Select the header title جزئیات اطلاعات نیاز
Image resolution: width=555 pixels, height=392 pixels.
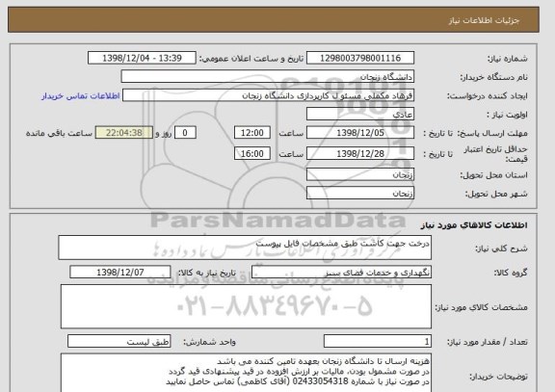pyautogui.click(x=484, y=20)
